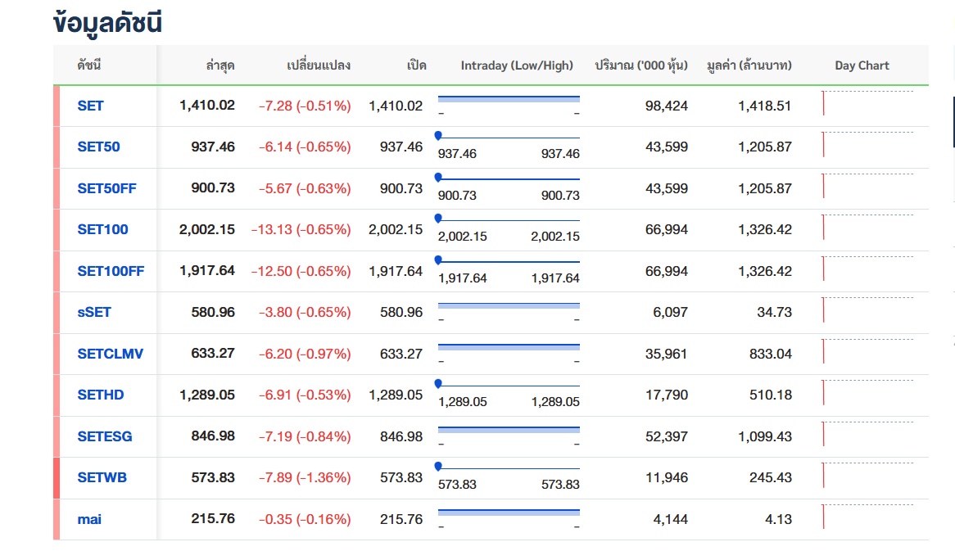Click the เปลี่ยนแปลง column header
Viewport: 955px width, 560px height.
tap(319, 65)
